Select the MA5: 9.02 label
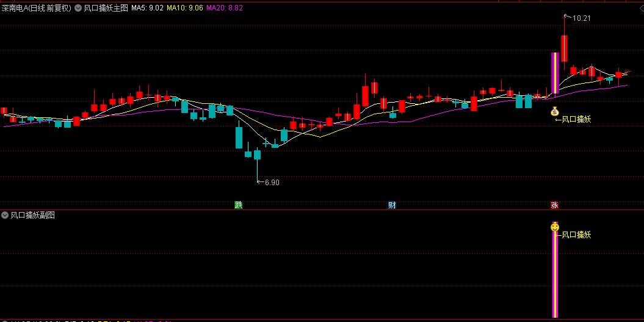 [148, 8]
